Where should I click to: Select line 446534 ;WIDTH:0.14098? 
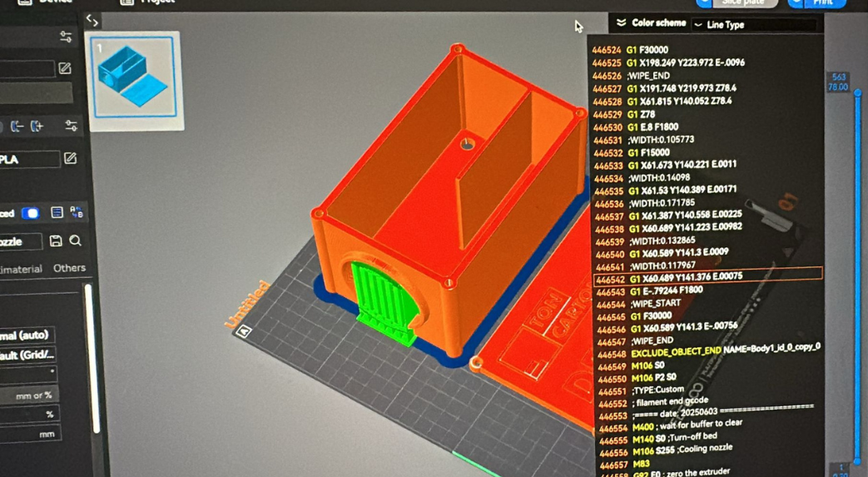click(642, 178)
